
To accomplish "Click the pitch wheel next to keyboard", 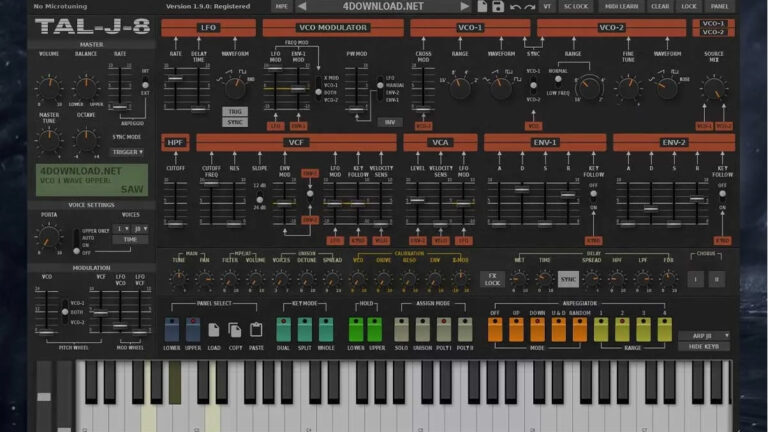I will [44, 396].
